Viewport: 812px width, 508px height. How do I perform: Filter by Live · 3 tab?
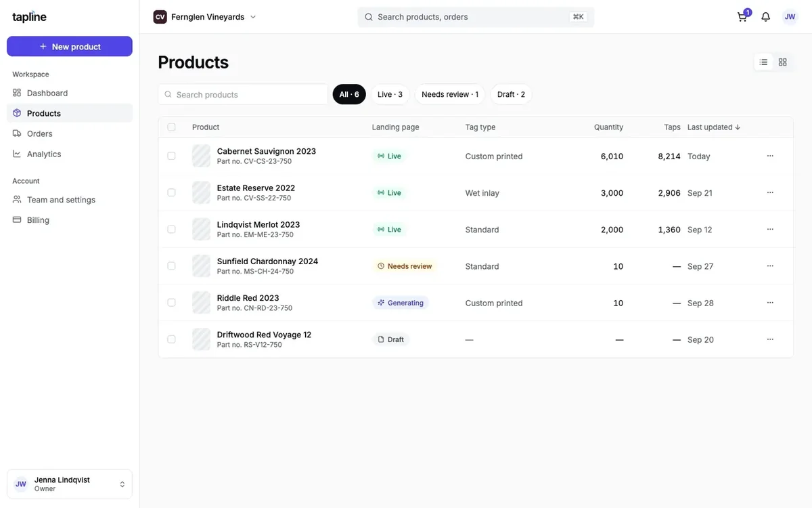tap(390, 94)
